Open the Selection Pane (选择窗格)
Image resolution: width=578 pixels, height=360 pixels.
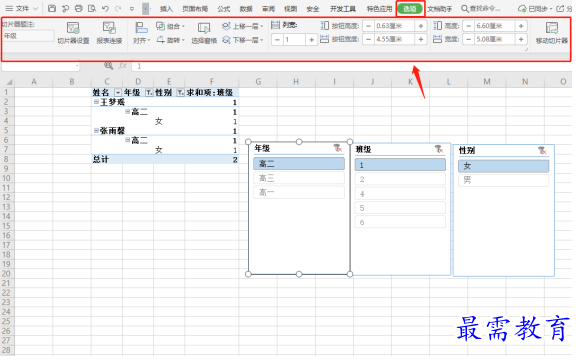(204, 33)
